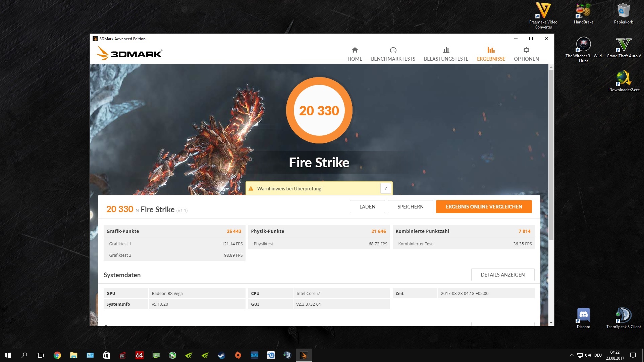Click the 3DMark logo
Image resolution: width=644 pixels, height=362 pixels.
click(129, 54)
